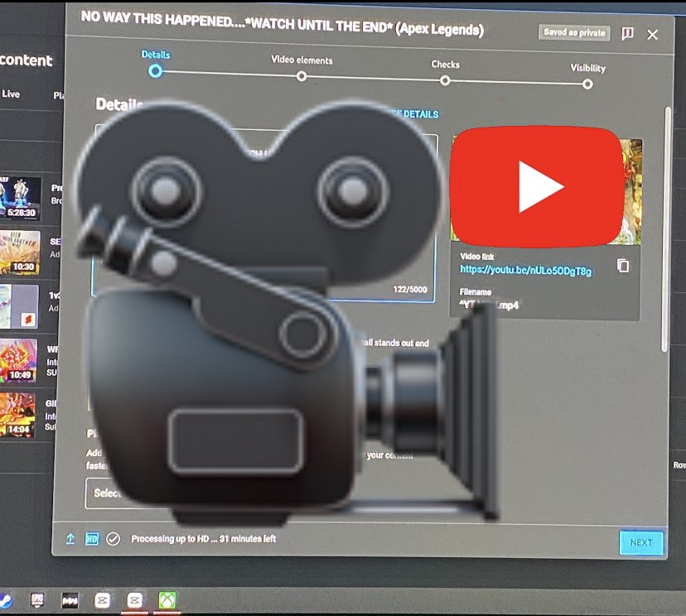This screenshot has height=616, width=686.
Task: Click the 'Video link' label
Action: pos(477,257)
